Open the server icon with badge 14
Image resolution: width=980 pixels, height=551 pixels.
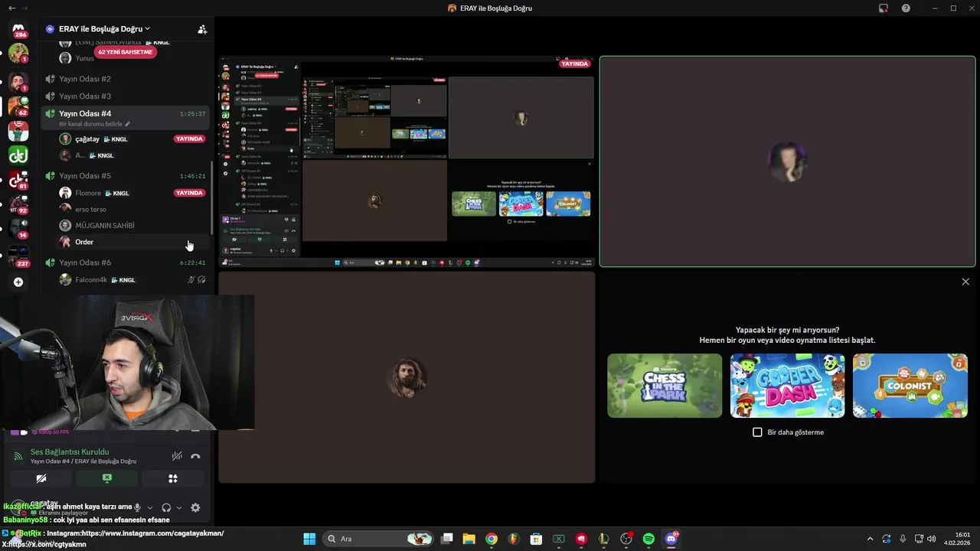pyautogui.click(x=18, y=229)
